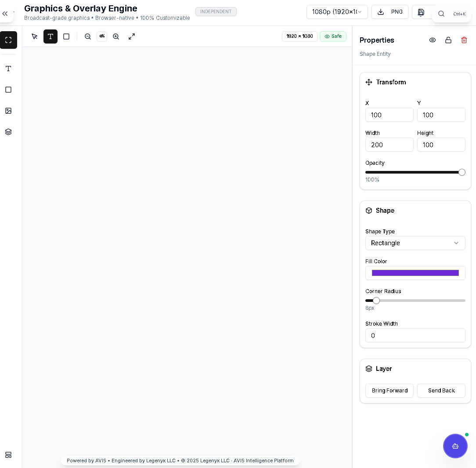The width and height of the screenshot is (476, 468).
Task: Choose the rectangle shape tool in toolbar
Action: (66, 36)
